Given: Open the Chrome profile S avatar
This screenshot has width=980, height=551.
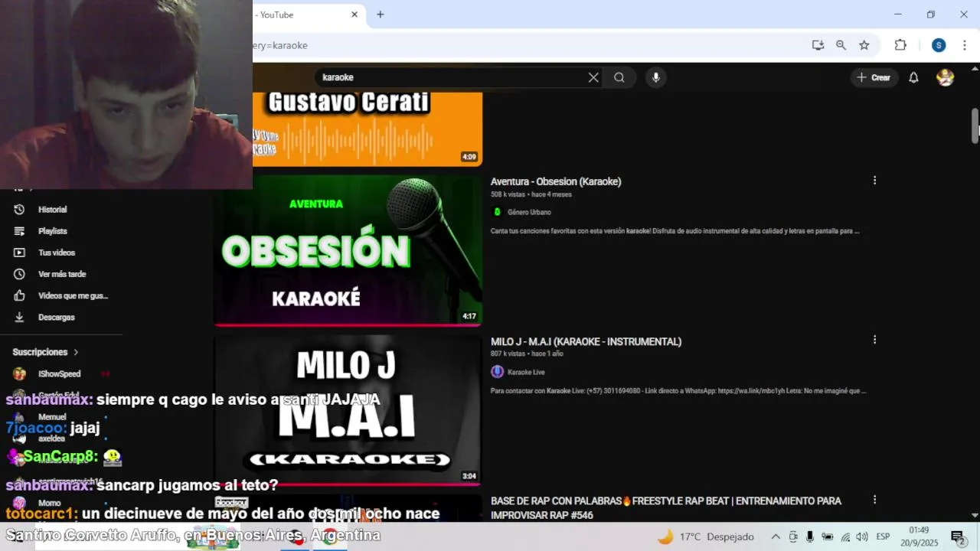Looking at the screenshot, I should [x=939, y=45].
